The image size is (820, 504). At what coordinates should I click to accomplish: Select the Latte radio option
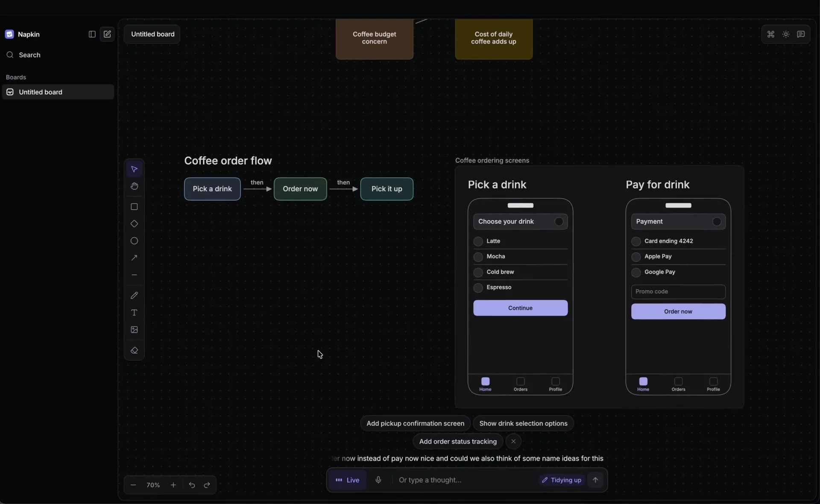tap(478, 241)
